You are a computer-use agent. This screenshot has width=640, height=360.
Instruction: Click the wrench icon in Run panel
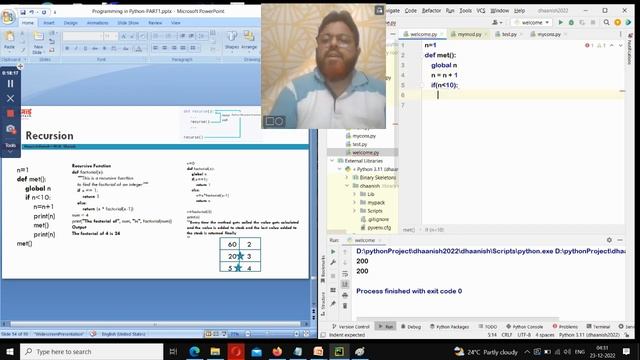pyautogui.click(x=333, y=262)
